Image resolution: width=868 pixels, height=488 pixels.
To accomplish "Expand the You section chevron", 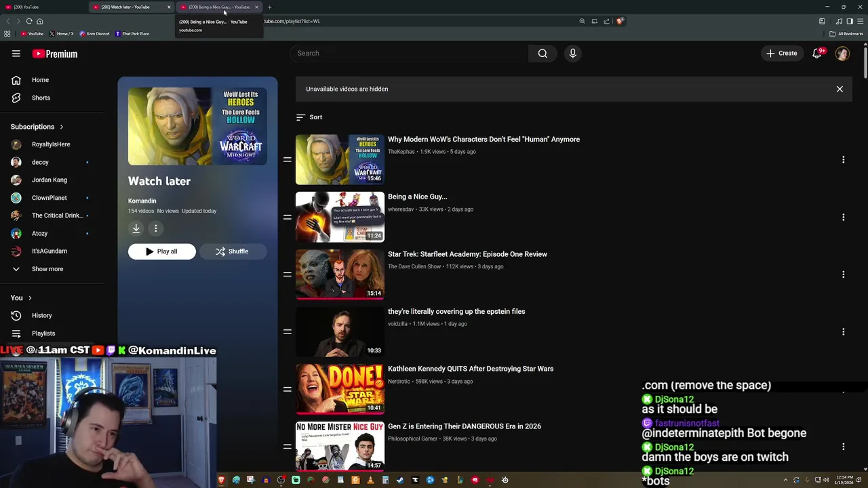I will click(30, 298).
